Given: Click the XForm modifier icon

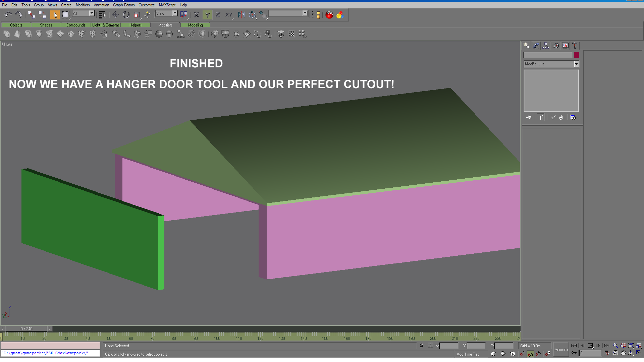Looking at the screenshot, I should 180,34.
